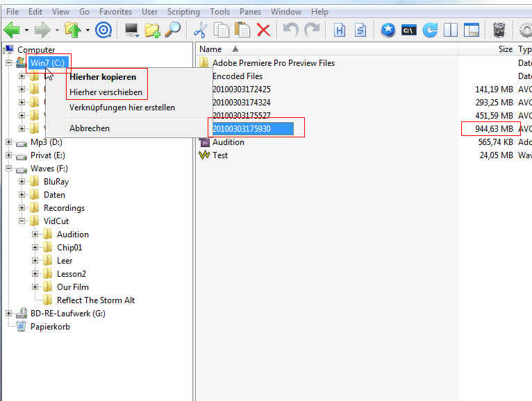Select 'Abbrechen' in the context menu
Viewport: 532px width, 401px height.
click(89, 128)
